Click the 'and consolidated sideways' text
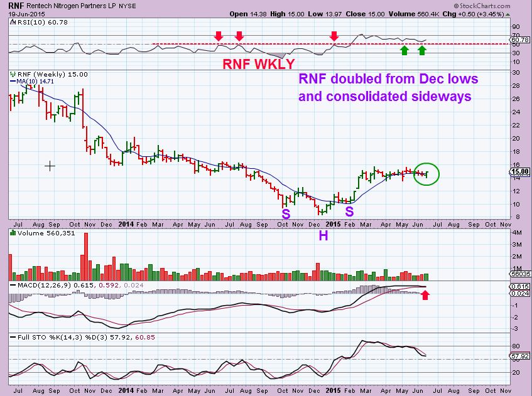The image size is (532, 396). [385, 96]
